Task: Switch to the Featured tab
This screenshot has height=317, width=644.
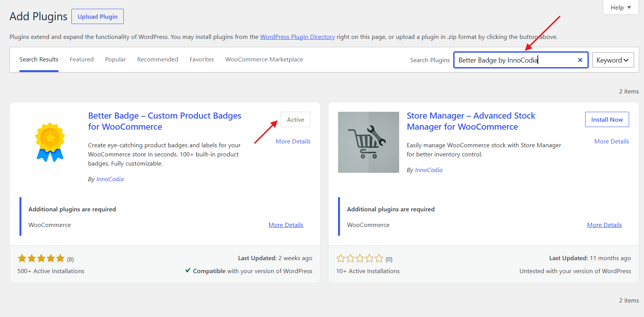Action: (82, 60)
